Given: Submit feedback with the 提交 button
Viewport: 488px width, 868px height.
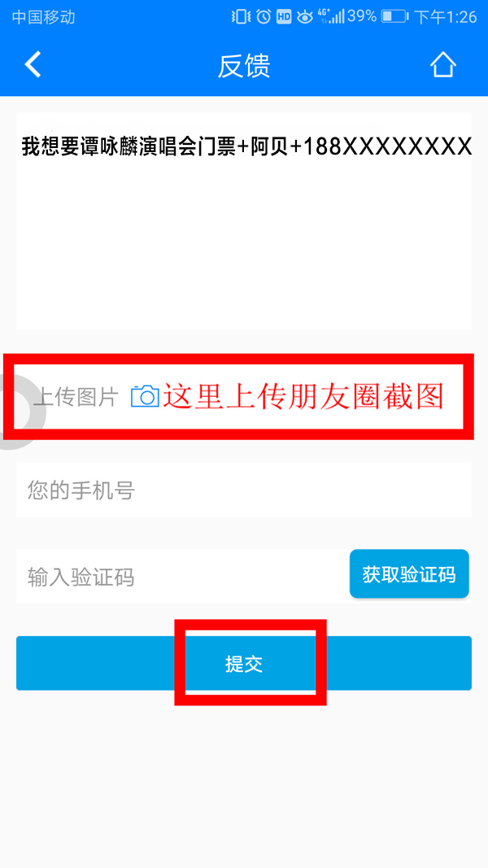Looking at the screenshot, I should [243, 663].
